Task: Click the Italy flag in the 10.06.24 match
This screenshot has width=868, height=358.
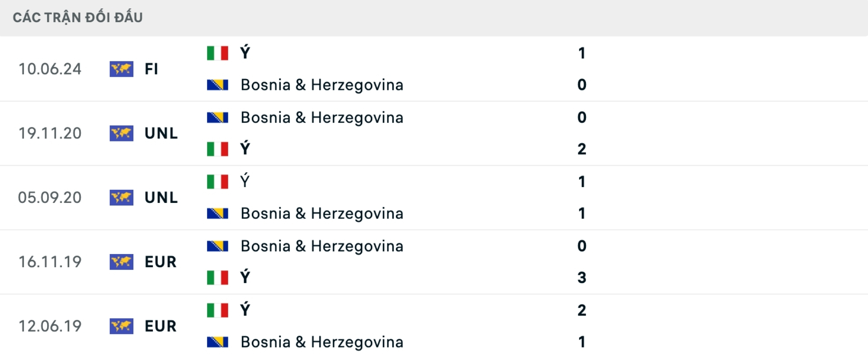Action: click(217, 53)
